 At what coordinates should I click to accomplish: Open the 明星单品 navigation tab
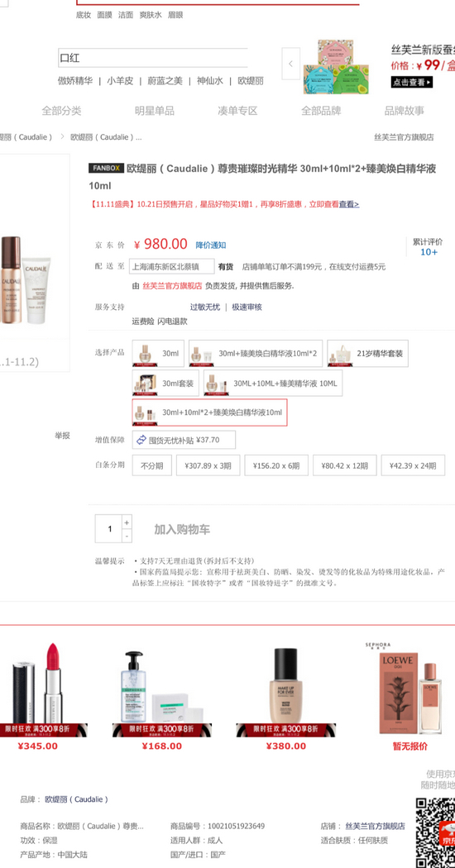(x=155, y=111)
